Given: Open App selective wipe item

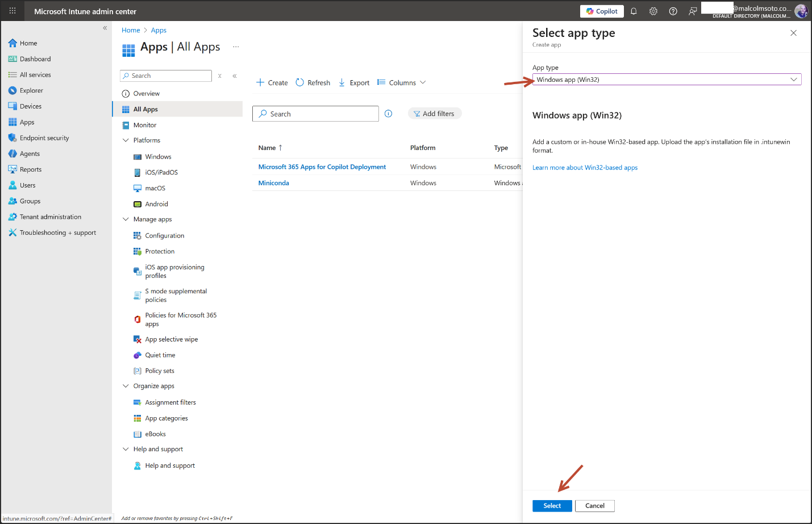Looking at the screenshot, I should [x=171, y=340].
